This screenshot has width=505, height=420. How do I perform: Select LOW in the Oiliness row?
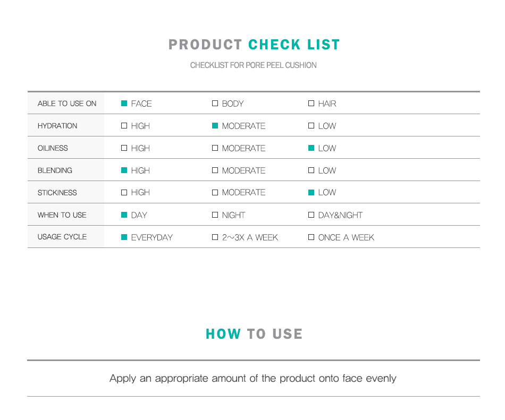point(312,148)
